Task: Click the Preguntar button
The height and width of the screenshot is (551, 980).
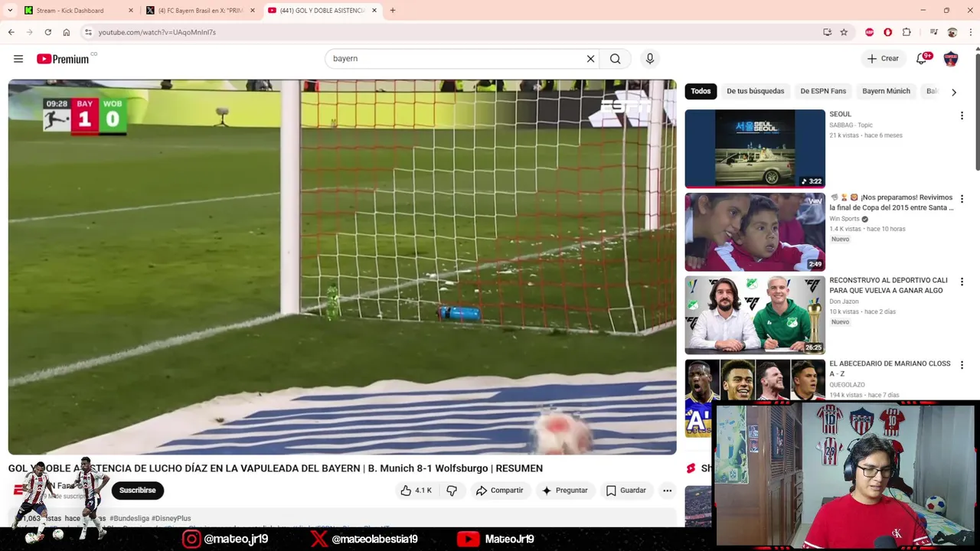Action: (x=565, y=491)
